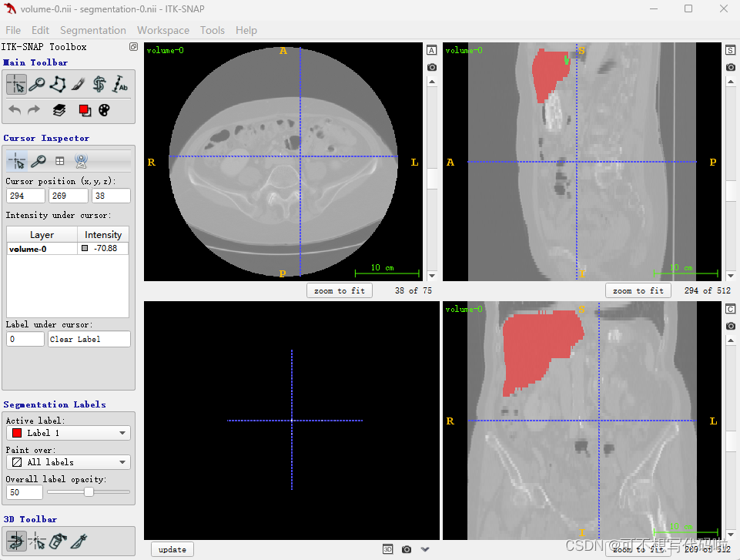The height and width of the screenshot is (560, 740).
Task: Click cursor position x field 294
Action: tap(26, 196)
